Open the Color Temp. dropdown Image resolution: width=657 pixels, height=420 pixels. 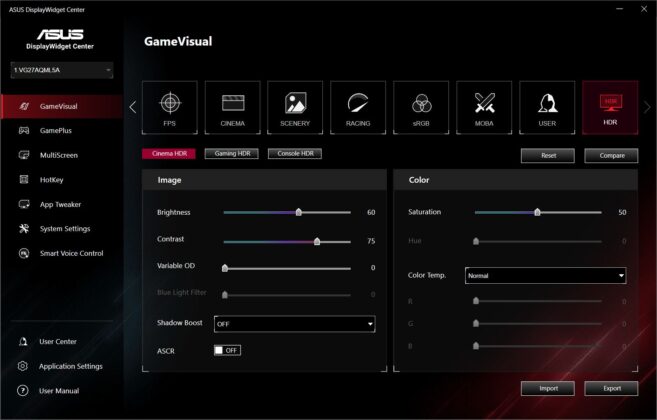[x=546, y=275]
